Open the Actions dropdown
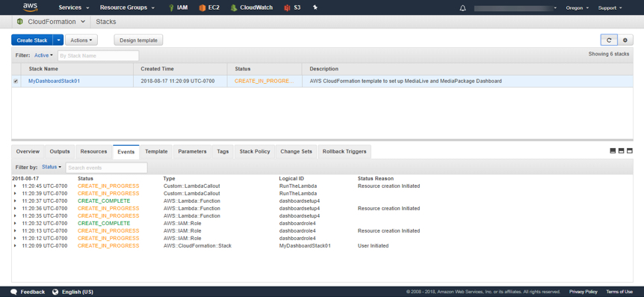The height and width of the screenshot is (297, 644). point(81,40)
